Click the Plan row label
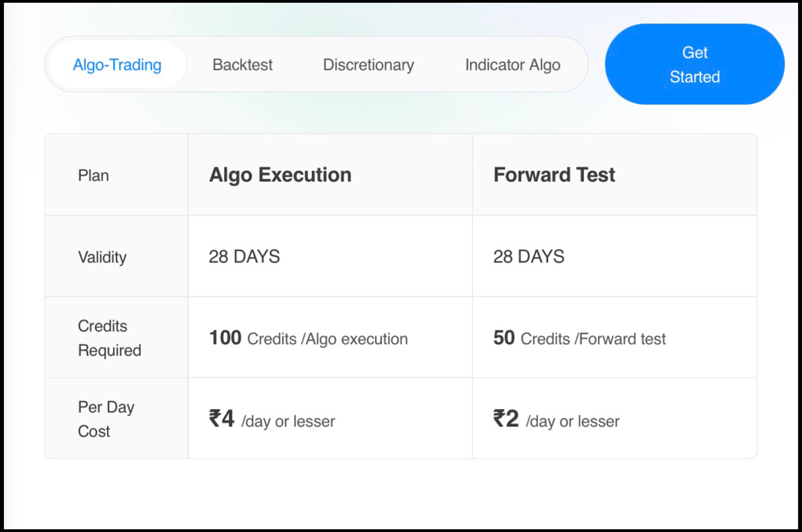The image size is (802, 532). coord(93,175)
